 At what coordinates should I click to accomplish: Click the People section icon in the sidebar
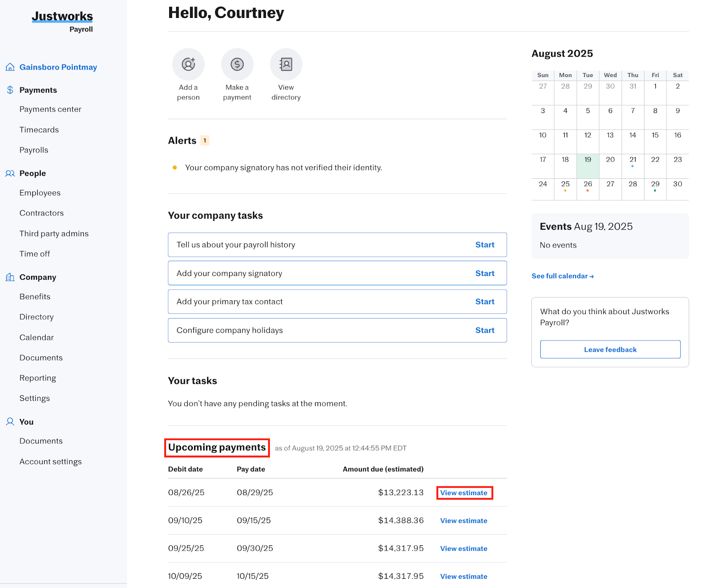coord(9,173)
